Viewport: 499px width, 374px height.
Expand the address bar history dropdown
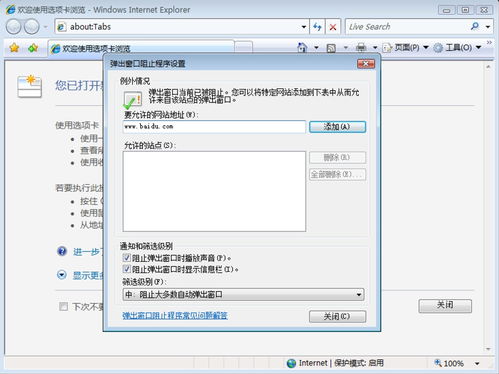tap(304, 27)
